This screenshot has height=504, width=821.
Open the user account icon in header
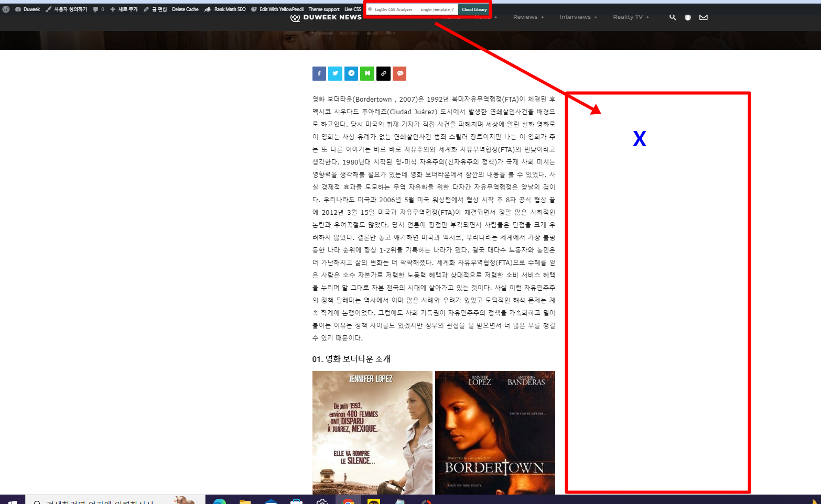(x=688, y=17)
